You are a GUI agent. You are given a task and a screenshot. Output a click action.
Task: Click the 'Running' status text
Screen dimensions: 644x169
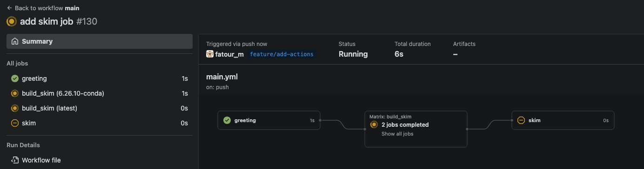[353, 54]
